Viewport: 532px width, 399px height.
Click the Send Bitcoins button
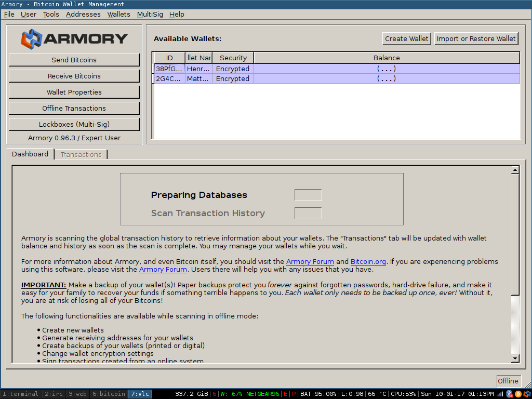[74, 60]
